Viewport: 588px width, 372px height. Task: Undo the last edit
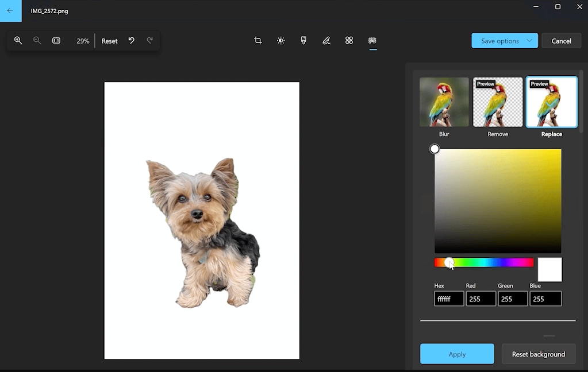pos(131,41)
